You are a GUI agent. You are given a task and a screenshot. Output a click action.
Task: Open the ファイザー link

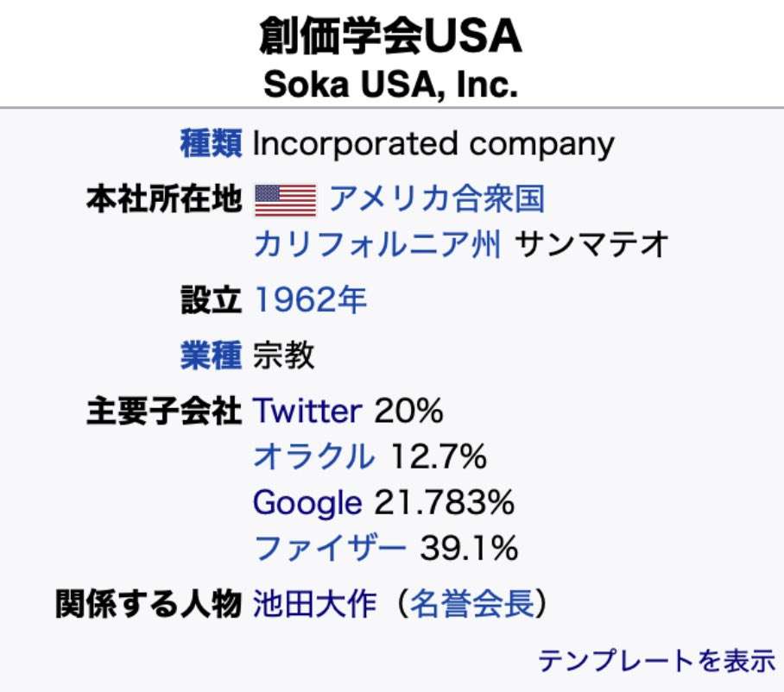pyautogui.click(x=330, y=548)
